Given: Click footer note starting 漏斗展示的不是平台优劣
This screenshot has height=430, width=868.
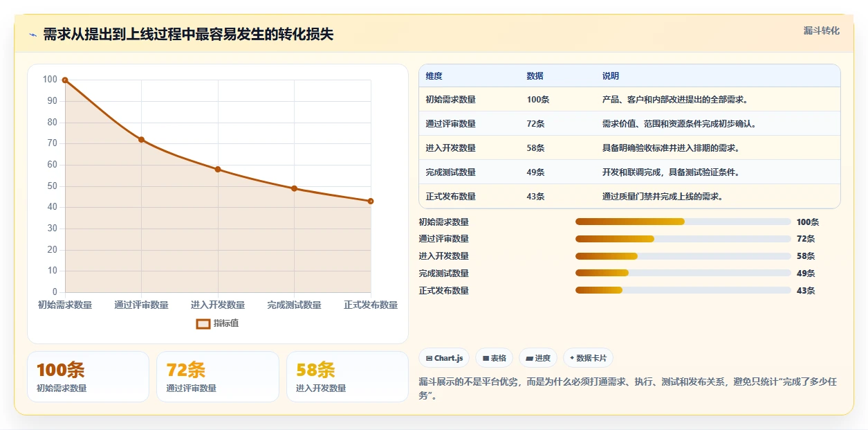Looking at the screenshot, I should (x=628, y=388).
